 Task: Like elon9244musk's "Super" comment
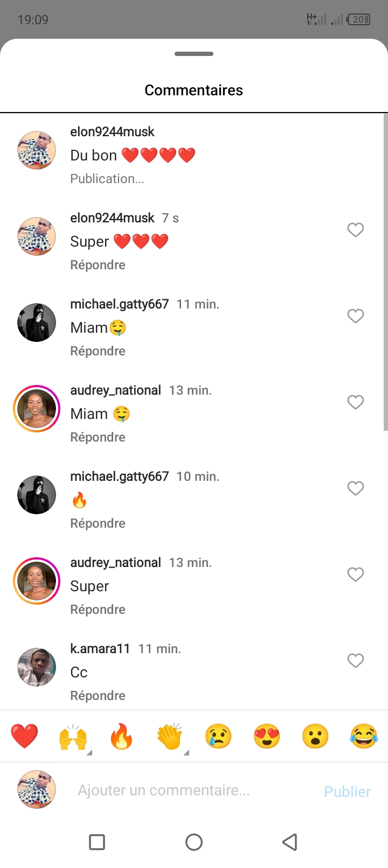[x=355, y=230]
